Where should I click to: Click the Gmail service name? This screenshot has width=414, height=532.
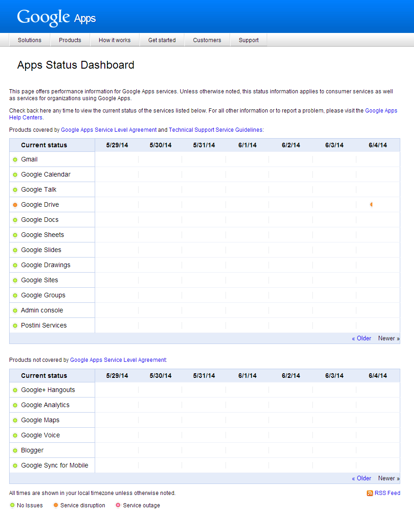[29, 160]
